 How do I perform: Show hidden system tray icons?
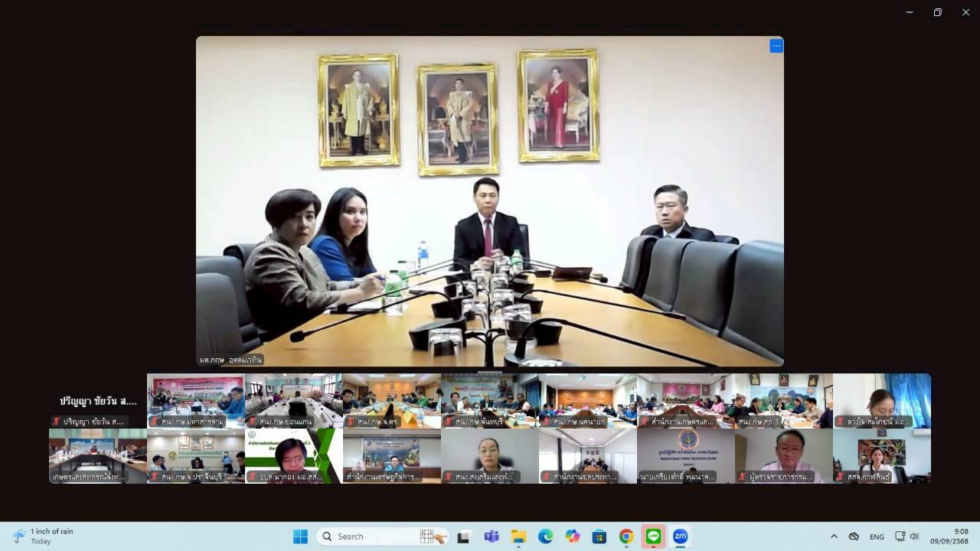(834, 536)
